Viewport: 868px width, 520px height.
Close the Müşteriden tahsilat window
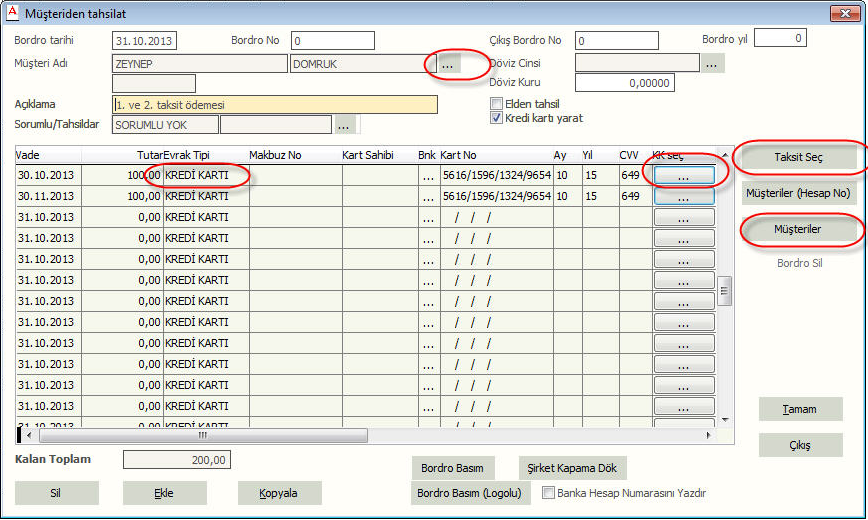(843, 13)
